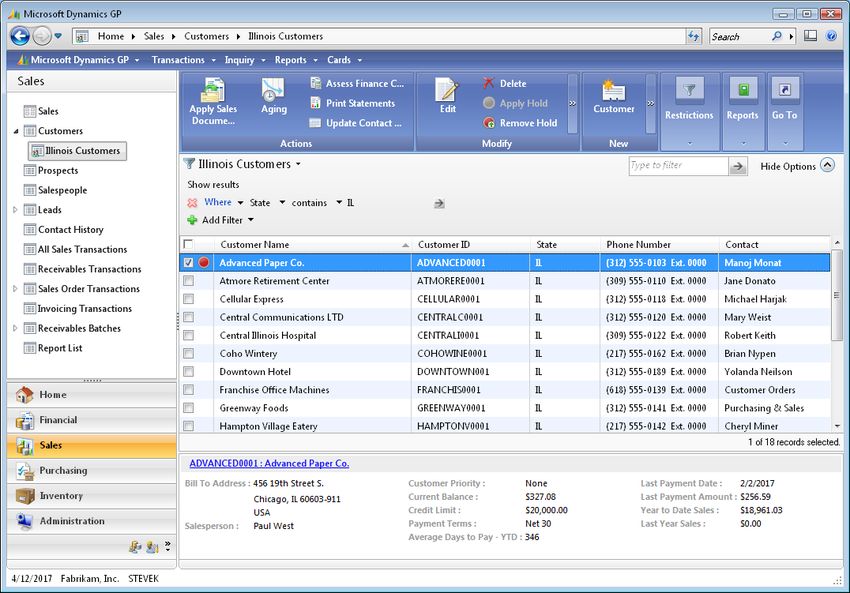Uncheck the Advanced Paper Co. checkbox

(188, 262)
